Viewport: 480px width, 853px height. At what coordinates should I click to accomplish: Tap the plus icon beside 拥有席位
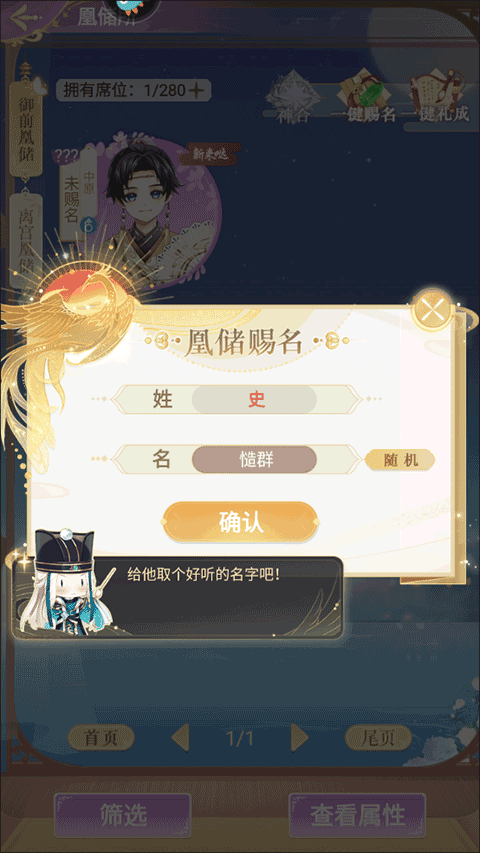pyautogui.click(x=196, y=90)
